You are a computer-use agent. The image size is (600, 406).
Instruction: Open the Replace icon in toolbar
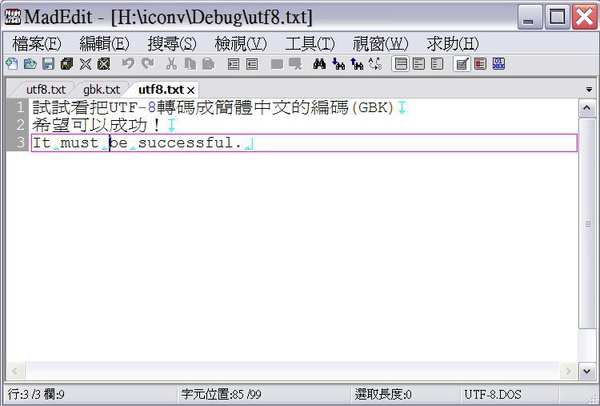coord(375,64)
